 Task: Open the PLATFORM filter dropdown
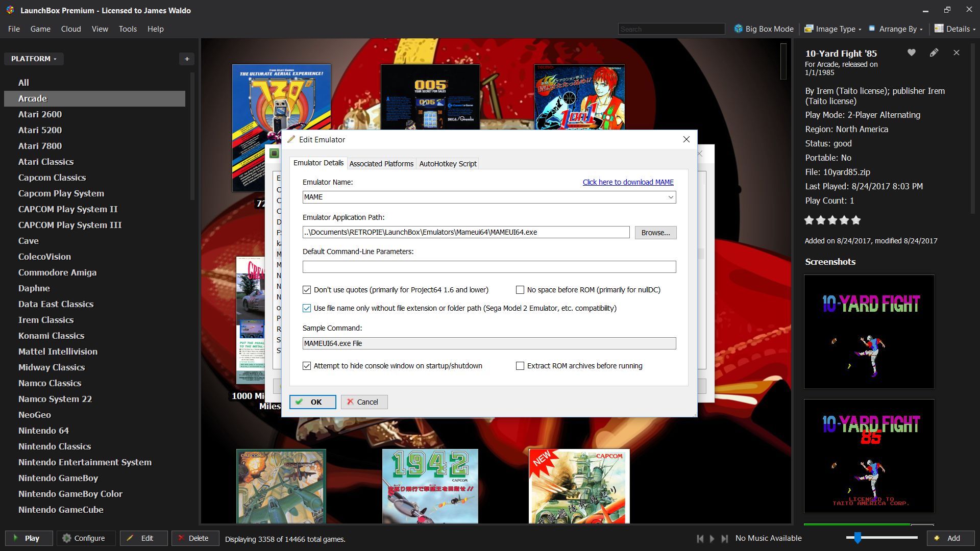(x=34, y=59)
